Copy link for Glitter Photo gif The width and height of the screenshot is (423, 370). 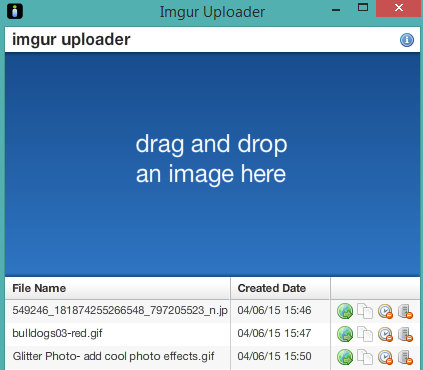pyautogui.click(x=365, y=357)
